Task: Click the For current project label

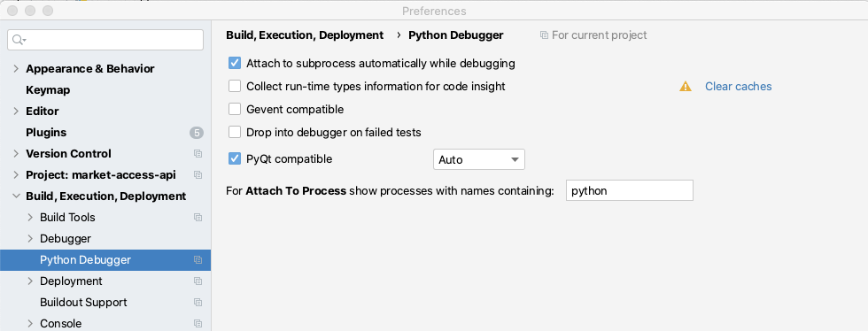Action: 599,35
